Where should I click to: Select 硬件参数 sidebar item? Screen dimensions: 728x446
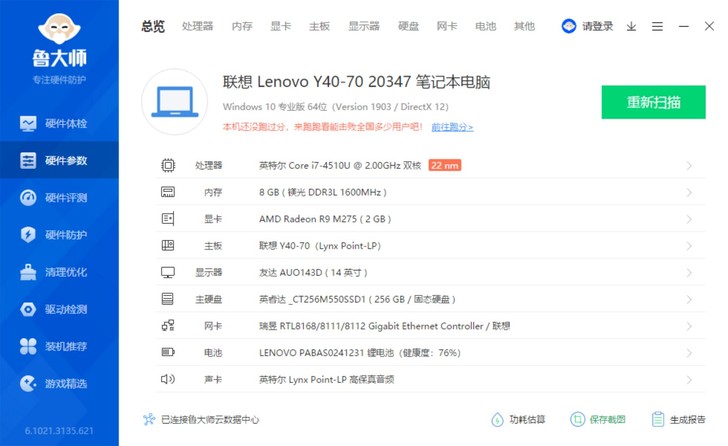tap(59, 161)
